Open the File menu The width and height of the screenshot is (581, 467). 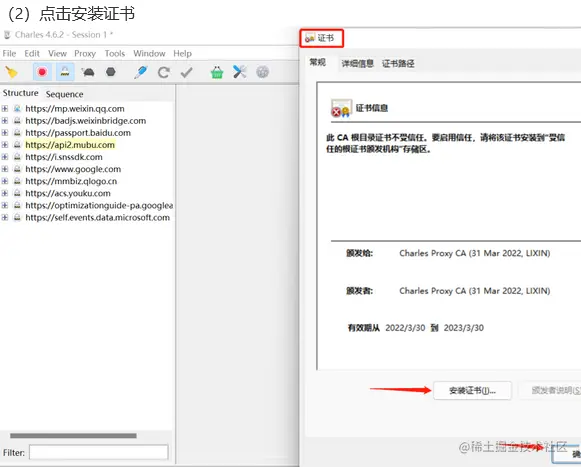pos(9,53)
